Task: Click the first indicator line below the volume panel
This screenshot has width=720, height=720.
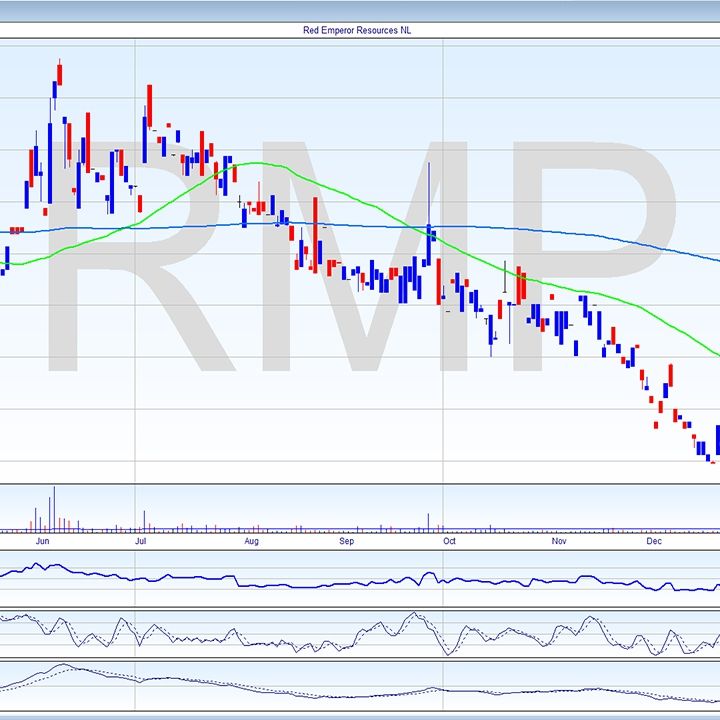Action: (360, 579)
